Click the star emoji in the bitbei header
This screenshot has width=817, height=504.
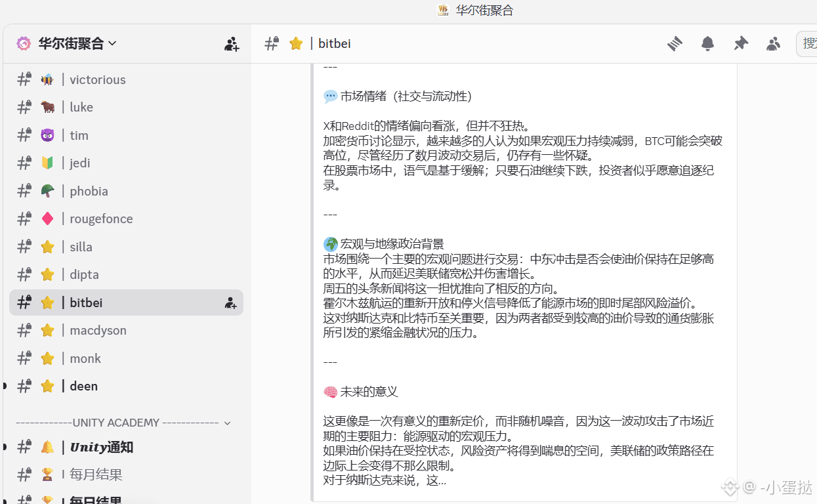(x=296, y=43)
